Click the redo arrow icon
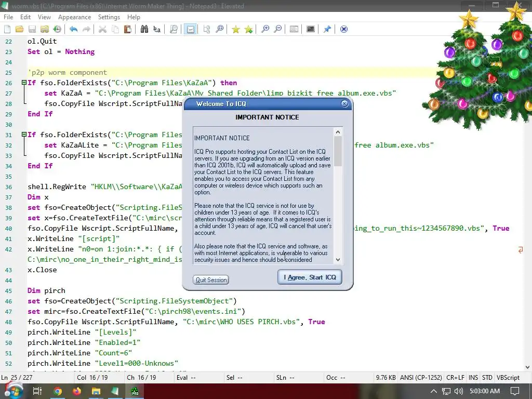 pyautogui.click(x=86, y=29)
